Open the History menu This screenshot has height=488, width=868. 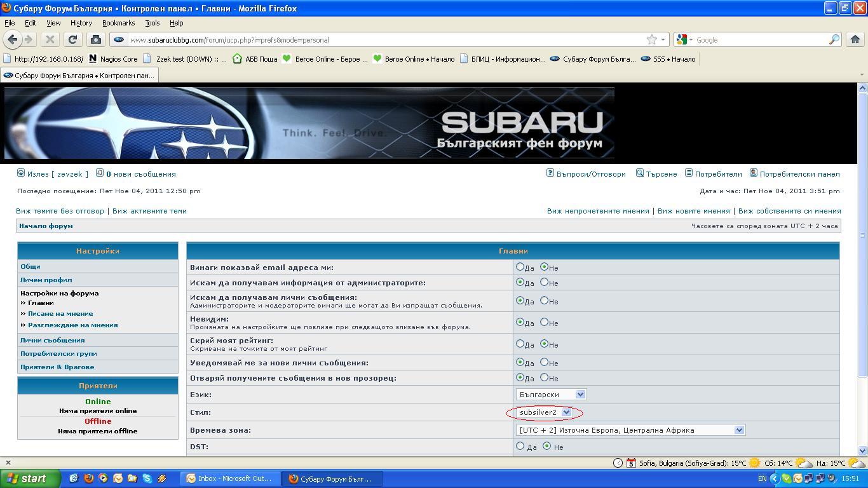pyautogui.click(x=81, y=23)
